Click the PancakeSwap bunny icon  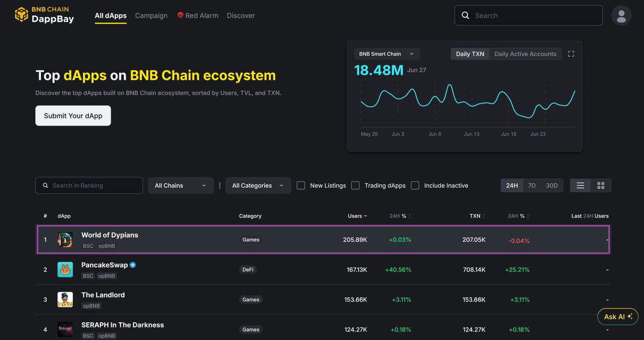point(65,270)
